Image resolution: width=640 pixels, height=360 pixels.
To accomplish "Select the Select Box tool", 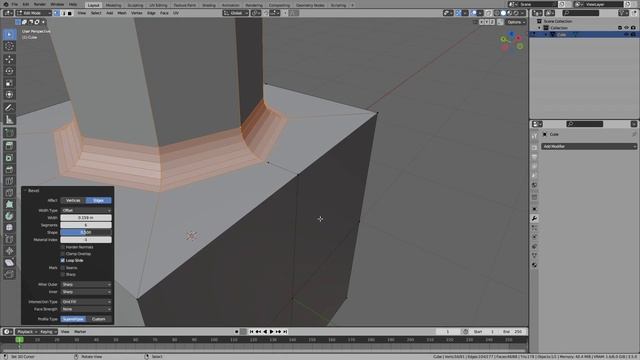I will pyautogui.click(x=9, y=34).
